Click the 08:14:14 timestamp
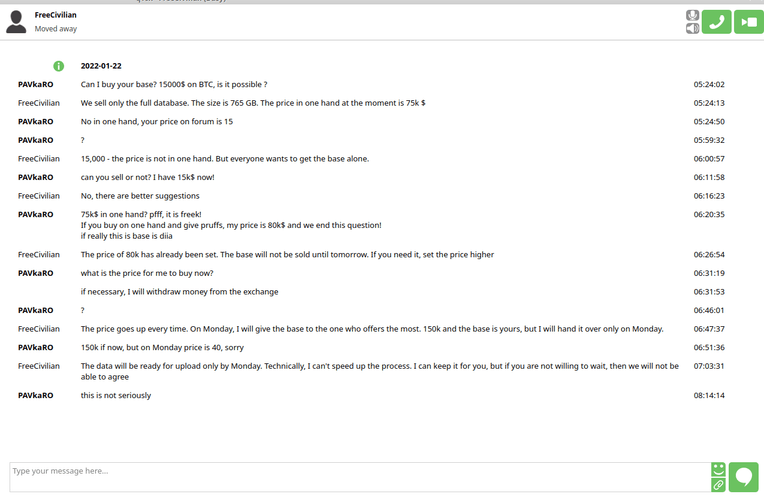 (709, 395)
